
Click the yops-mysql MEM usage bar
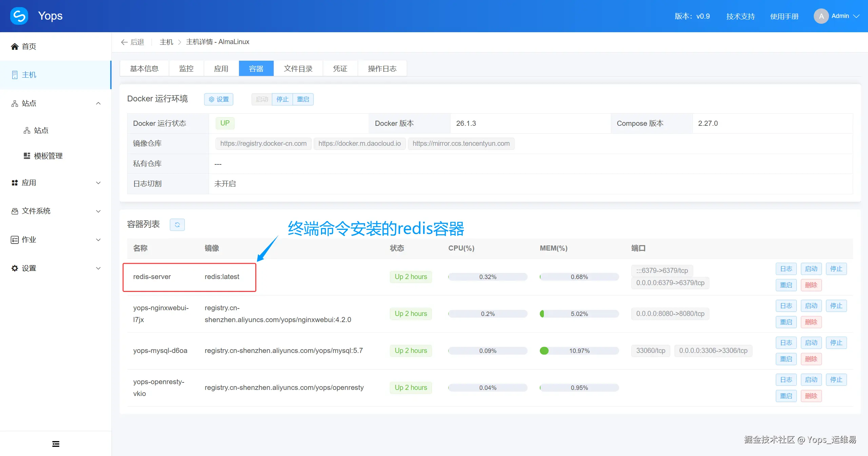click(x=579, y=351)
